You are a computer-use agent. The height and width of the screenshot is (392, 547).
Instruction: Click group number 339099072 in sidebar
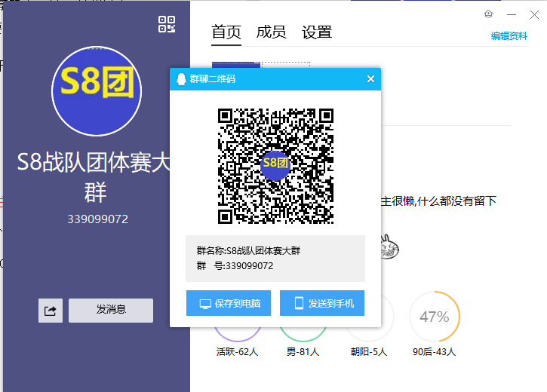click(x=97, y=219)
